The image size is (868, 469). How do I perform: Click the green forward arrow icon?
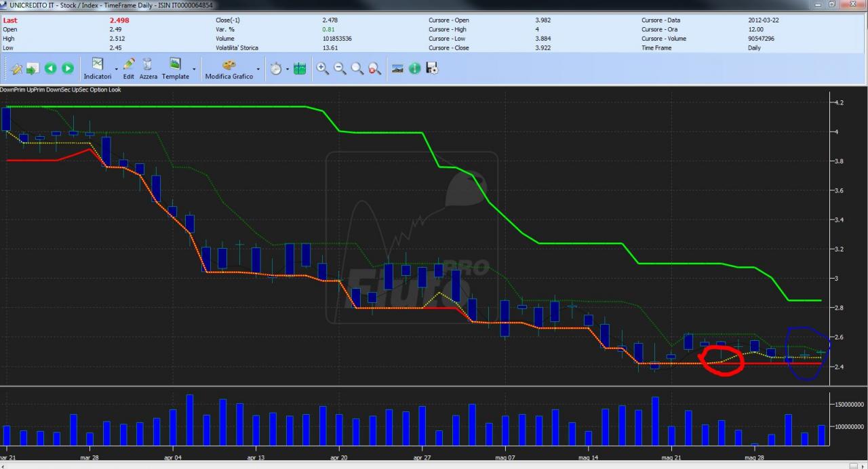tap(68, 68)
